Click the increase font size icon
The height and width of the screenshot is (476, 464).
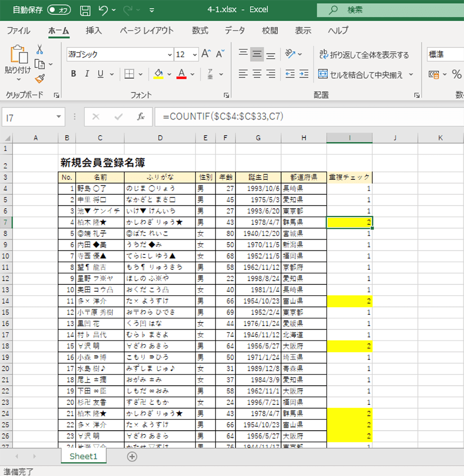206,53
